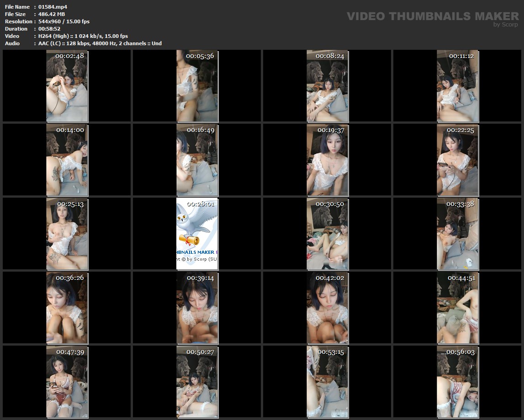This screenshot has width=524, height=420.
Task: Click the VIDEO THUMBNAILS MAKER watermark title
Action: (432, 16)
